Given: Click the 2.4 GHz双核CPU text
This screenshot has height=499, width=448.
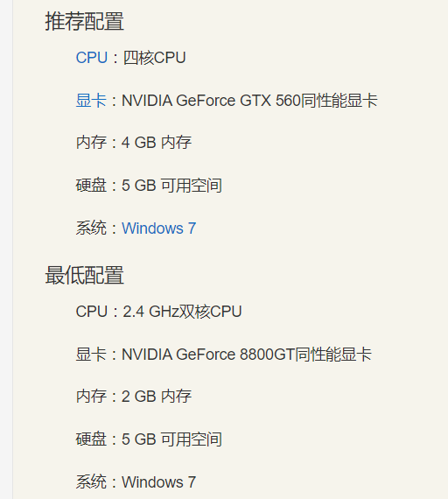Looking at the screenshot, I should [182, 312].
